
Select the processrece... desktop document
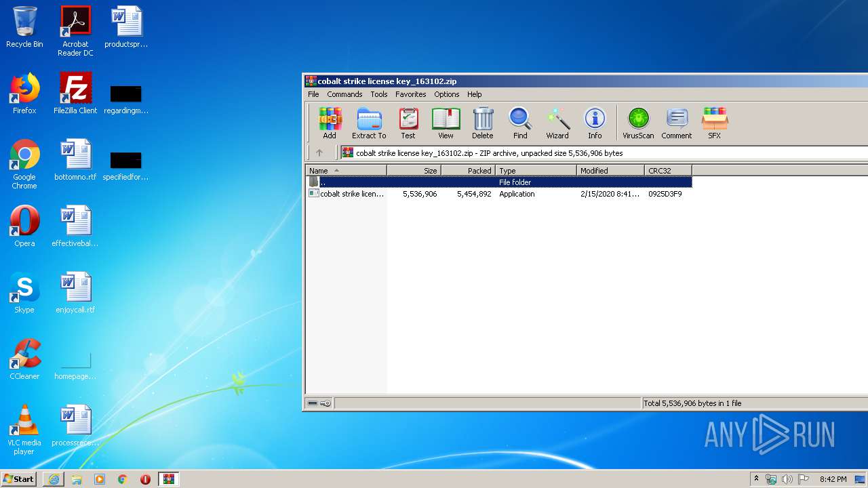(x=75, y=426)
